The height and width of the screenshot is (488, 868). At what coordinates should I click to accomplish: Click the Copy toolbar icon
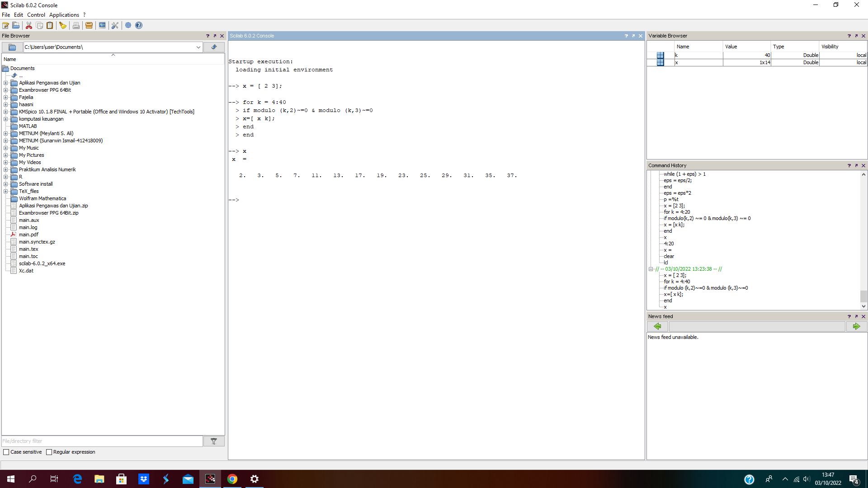click(x=40, y=25)
